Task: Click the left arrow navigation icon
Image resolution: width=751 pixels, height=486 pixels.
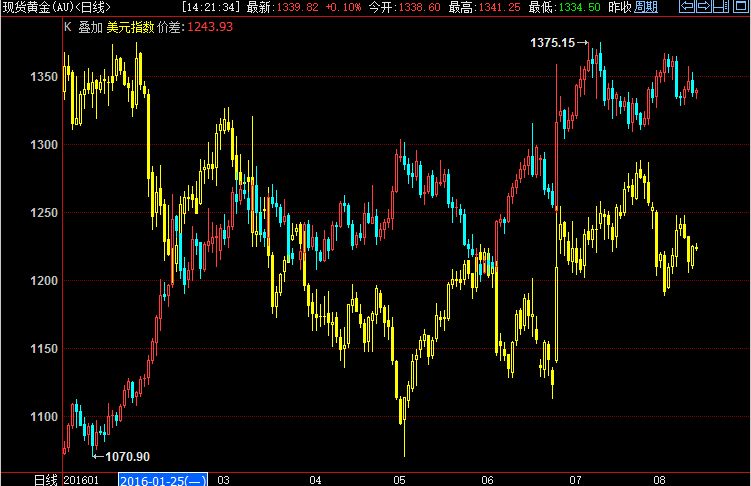Action: 687,6
